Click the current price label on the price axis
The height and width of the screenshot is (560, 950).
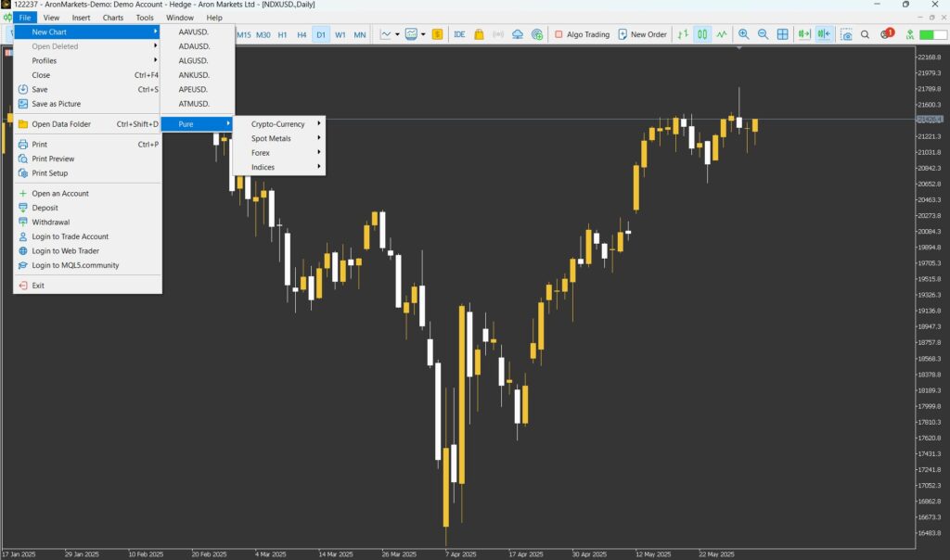[x=930, y=120]
